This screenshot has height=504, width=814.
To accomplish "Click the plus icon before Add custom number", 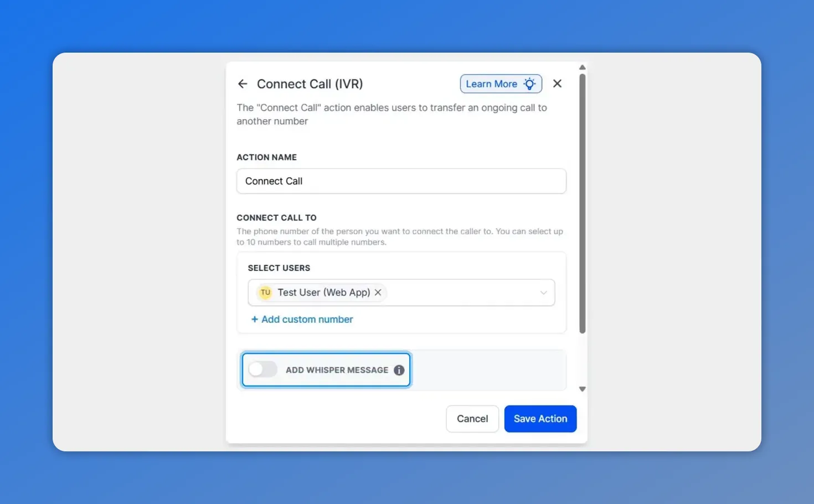I will [255, 319].
